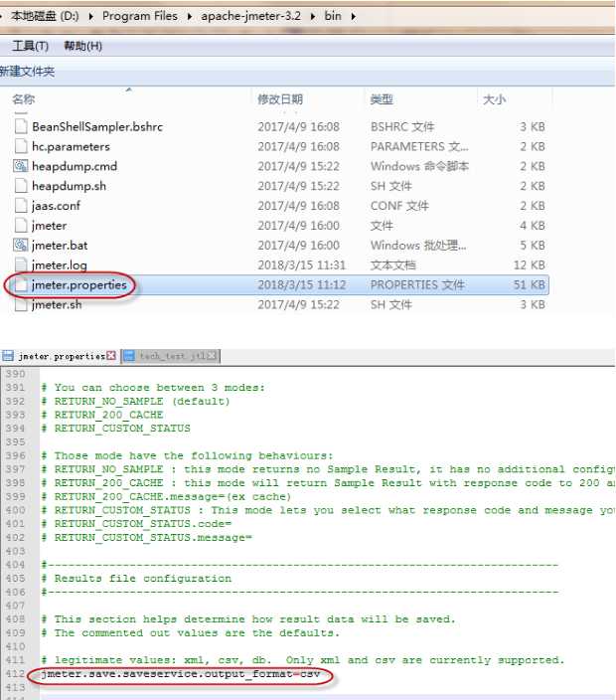Click the '# RETURN_CUSTOM_STATUS.code=' line

pos(136,524)
